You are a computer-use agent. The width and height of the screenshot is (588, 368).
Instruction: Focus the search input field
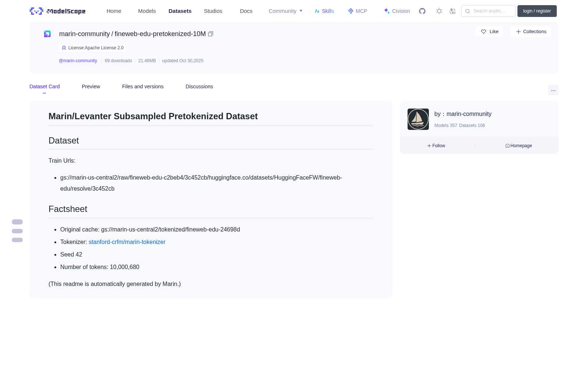[x=488, y=11]
